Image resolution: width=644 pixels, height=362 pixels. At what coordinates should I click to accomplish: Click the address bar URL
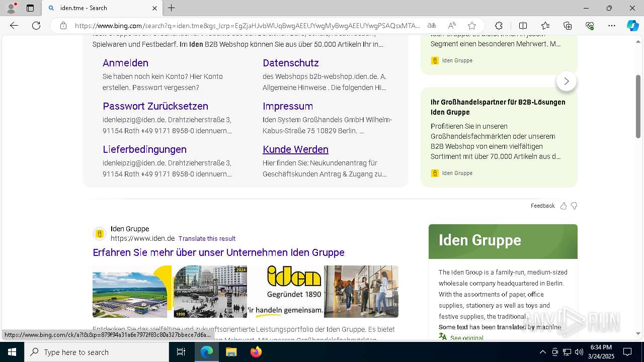click(x=248, y=26)
